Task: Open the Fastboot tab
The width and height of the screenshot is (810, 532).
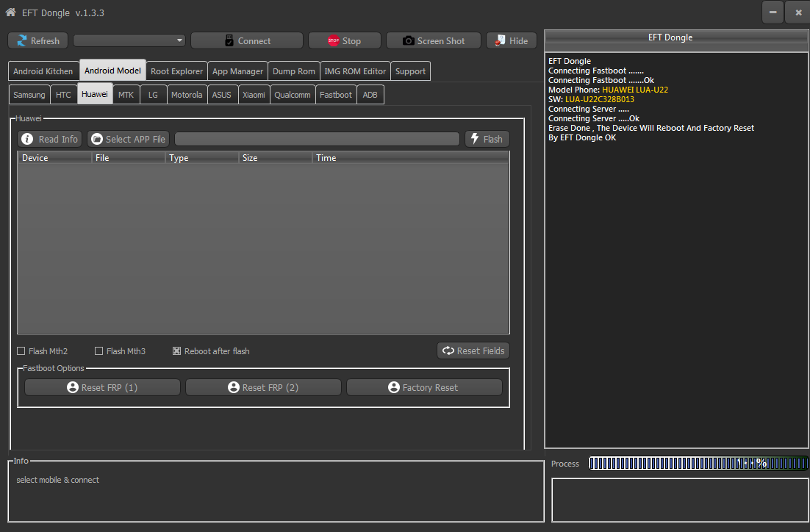Action: [336, 95]
